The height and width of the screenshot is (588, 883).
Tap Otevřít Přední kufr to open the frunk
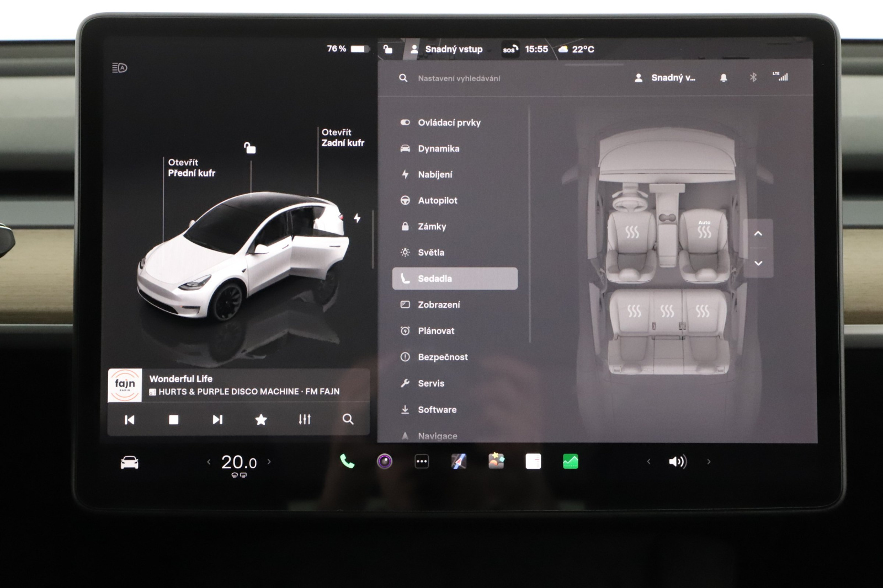191,168
